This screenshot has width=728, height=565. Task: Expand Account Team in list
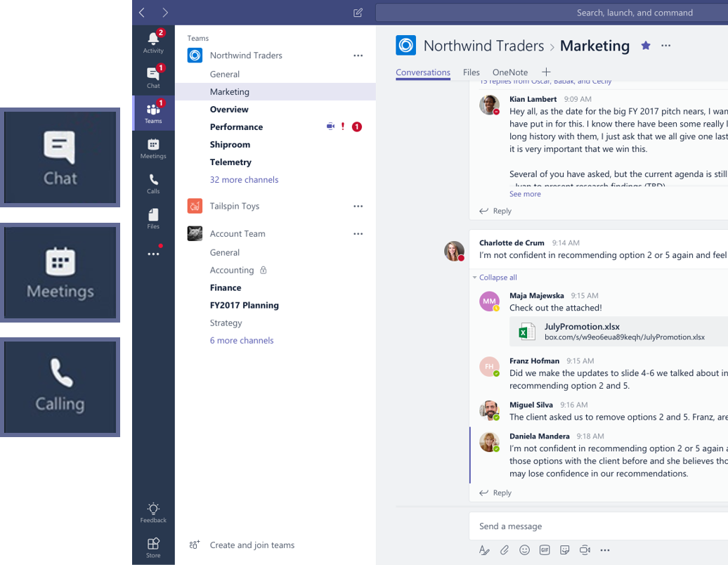pos(238,234)
